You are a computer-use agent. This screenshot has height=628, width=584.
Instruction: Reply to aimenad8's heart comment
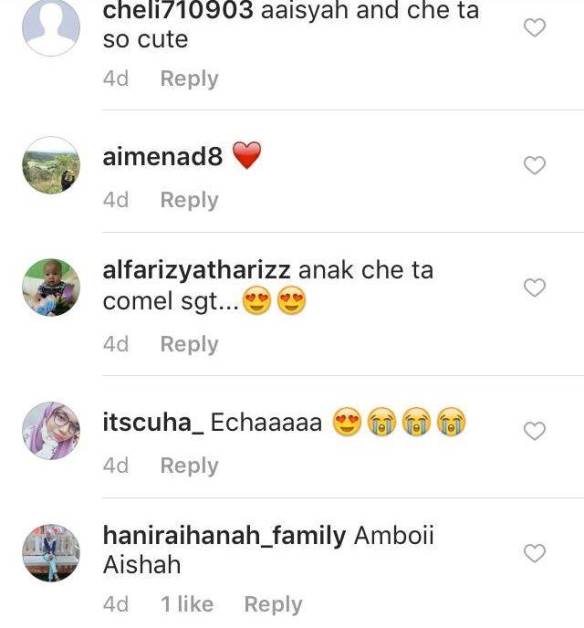coord(189,200)
